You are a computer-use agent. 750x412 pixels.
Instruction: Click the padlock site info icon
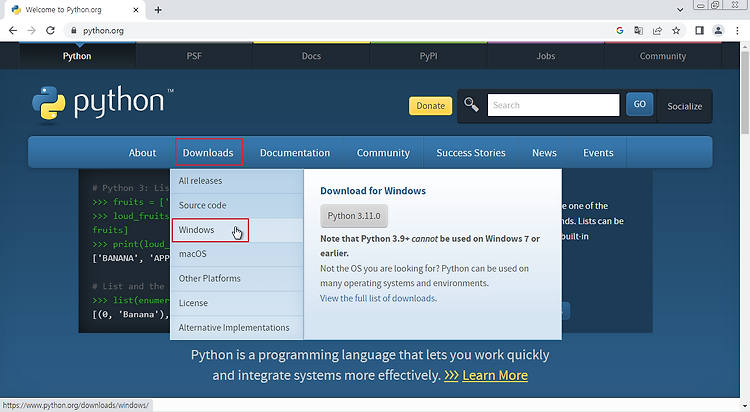coord(73,31)
